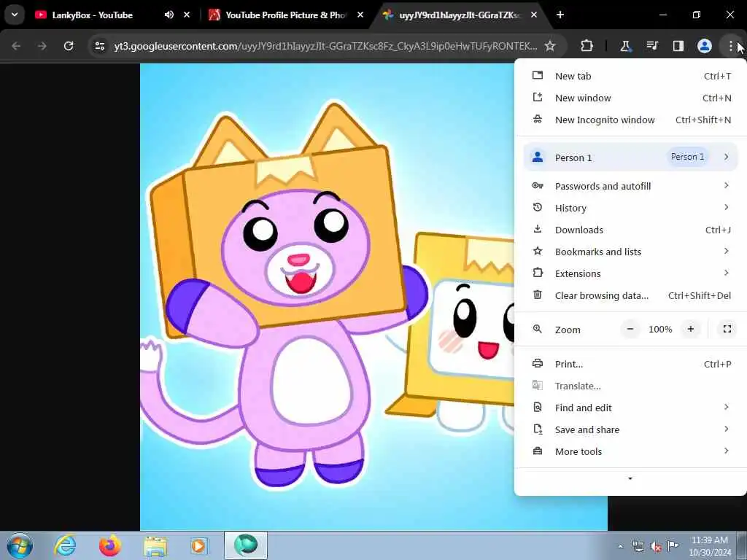
Task: Click the active browser taskbar icon
Action: (246, 545)
